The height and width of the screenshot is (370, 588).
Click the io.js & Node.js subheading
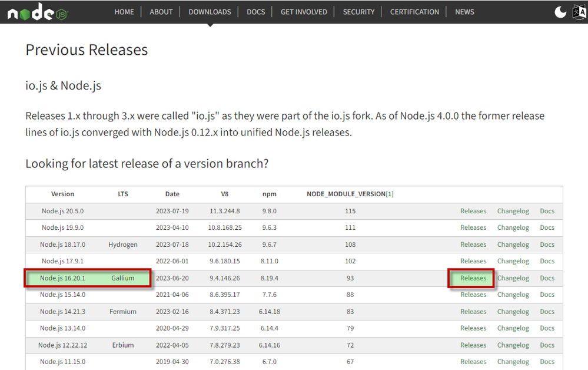click(x=64, y=85)
